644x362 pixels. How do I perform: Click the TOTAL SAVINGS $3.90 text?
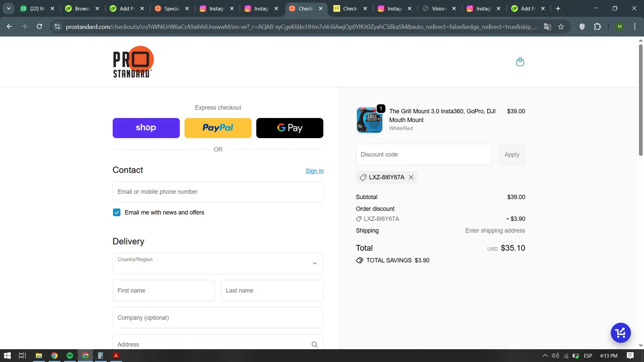tap(398, 260)
